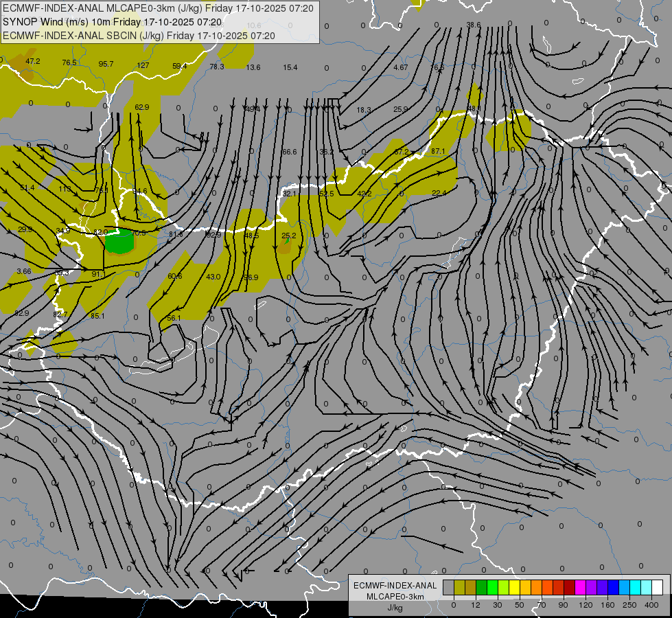
Task: Click the grid value 42.2
Action: [364, 194]
